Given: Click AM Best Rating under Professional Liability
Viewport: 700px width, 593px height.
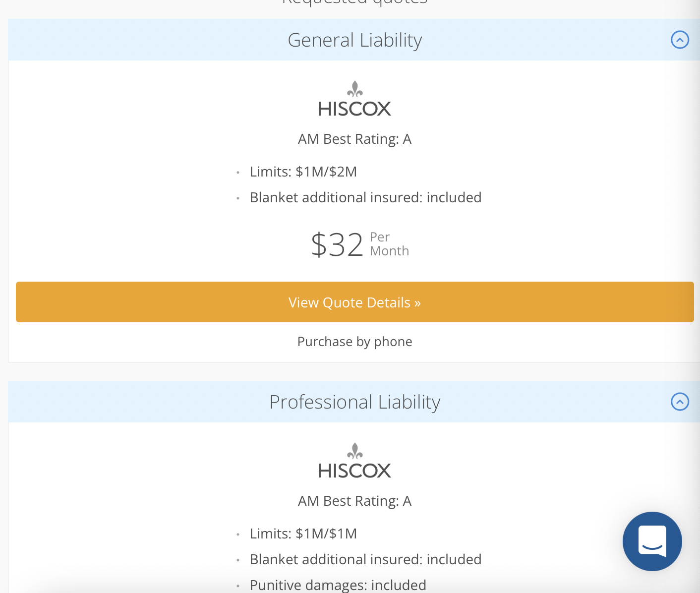Looking at the screenshot, I should 355,501.
